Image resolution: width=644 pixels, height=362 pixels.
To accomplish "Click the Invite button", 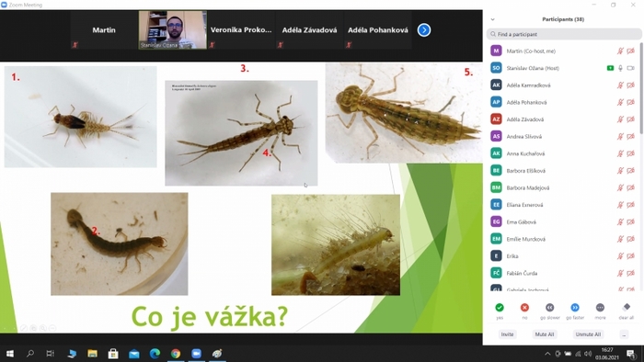I will (507, 334).
